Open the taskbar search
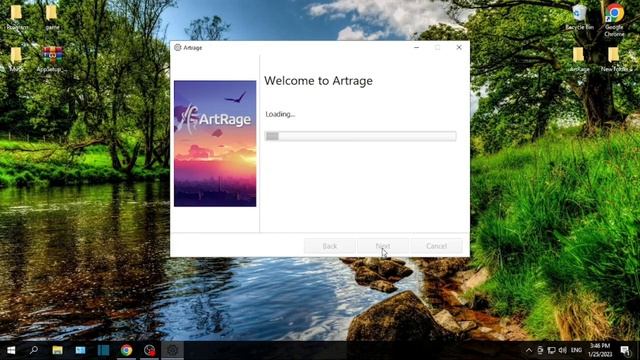 click(34, 350)
